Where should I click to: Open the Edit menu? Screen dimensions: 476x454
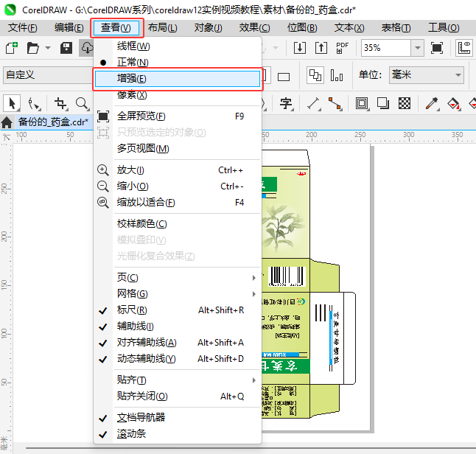point(69,27)
